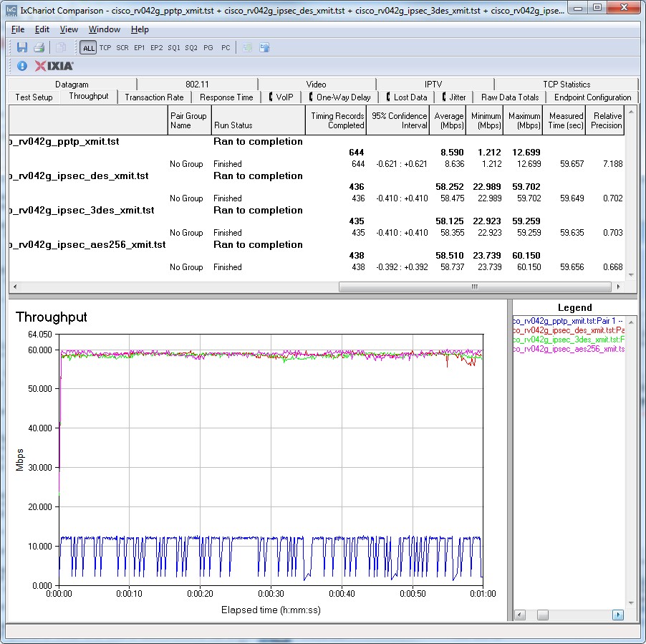Click the legend horizontal scrollbar thumb
Image resolution: width=646 pixels, height=644 pixels.
coord(543,615)
